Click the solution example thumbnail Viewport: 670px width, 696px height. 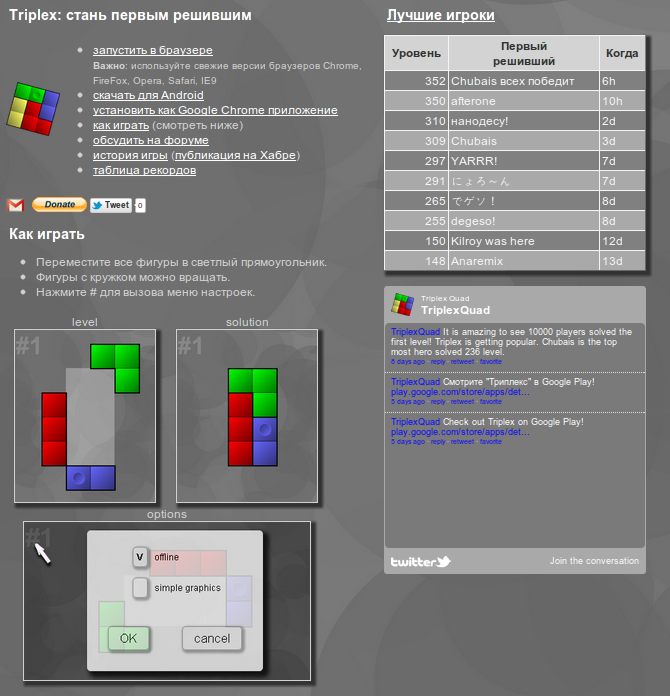click(247, 416)
